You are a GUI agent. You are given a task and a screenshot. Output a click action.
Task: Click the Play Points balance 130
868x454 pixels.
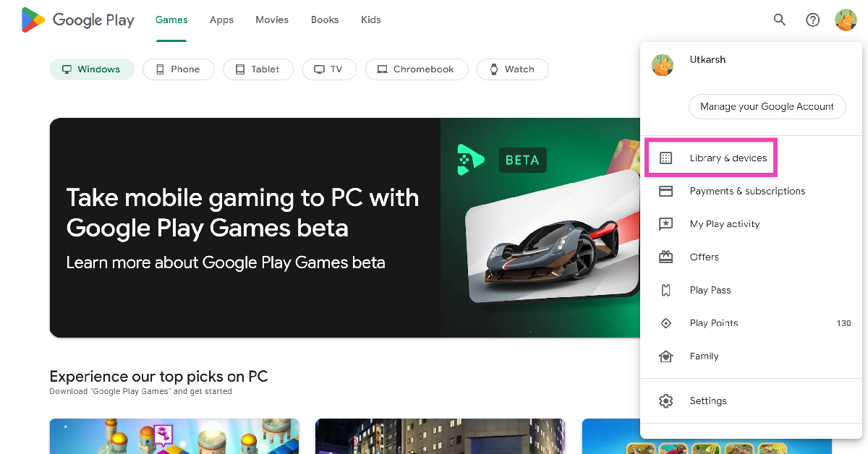click(x=843, y=323)
